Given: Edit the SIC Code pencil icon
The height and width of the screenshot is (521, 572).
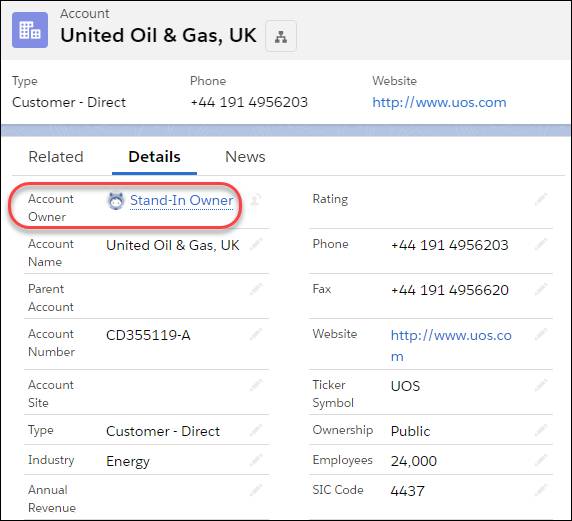Looking at the screenshot, I should click(x=541, y=490).
